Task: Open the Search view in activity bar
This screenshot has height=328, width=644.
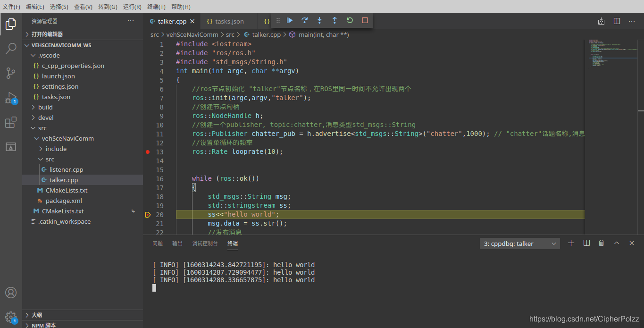Action: pos(11,48)
